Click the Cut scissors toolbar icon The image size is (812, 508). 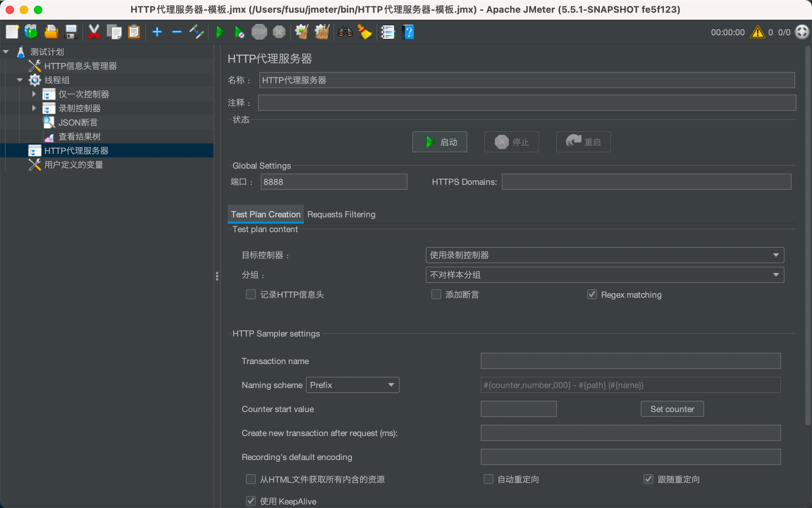coord(94,32)
